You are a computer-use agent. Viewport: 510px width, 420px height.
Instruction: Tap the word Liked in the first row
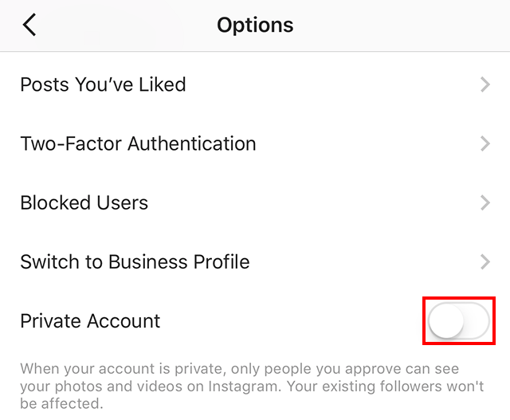click(x=162, y=84)
